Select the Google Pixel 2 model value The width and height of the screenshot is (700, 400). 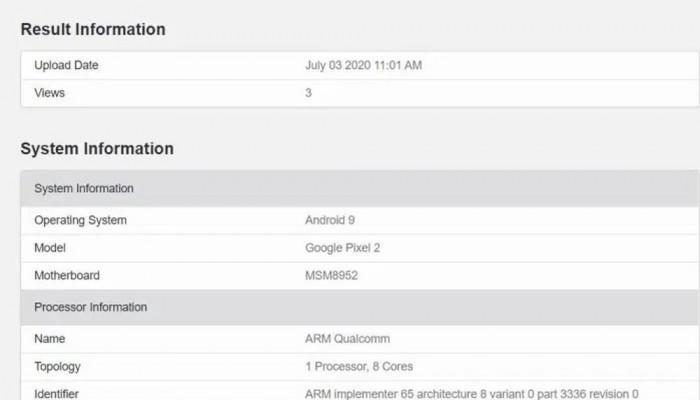[x=342, y=248]
